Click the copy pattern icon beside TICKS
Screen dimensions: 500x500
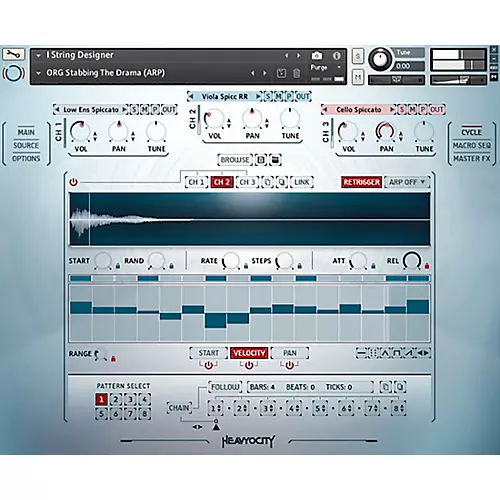pyautogui.click(x=385, y=387)
